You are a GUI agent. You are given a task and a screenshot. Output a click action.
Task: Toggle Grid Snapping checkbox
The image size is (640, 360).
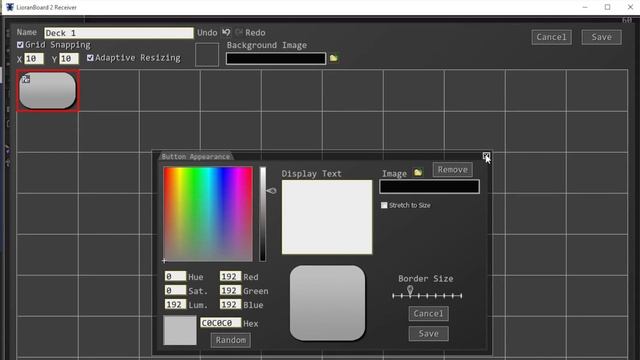pos(20,44)
